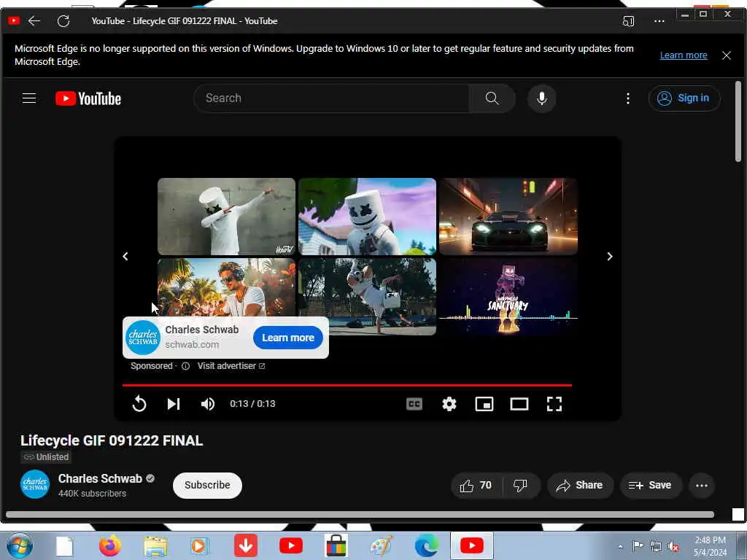Mute the video volume
747x560 pixels.
tap(208, 404)
